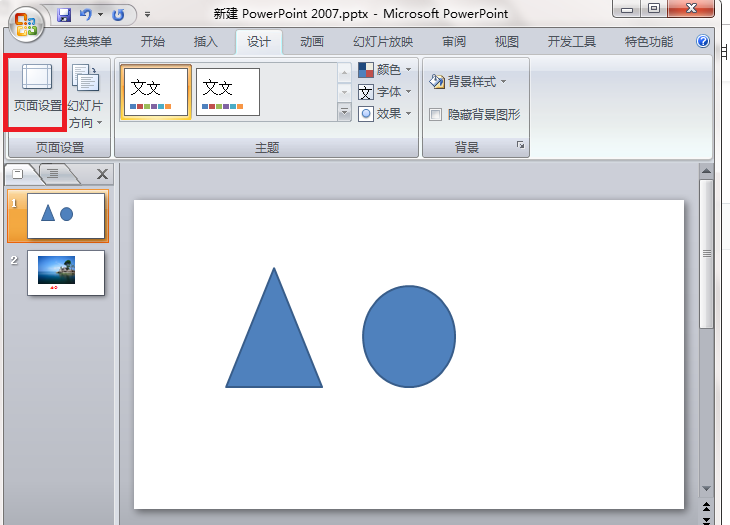This screenshot has width=730, height=525.
Task: Go to previous slide double-arrow button
Action: coord(706,506)
